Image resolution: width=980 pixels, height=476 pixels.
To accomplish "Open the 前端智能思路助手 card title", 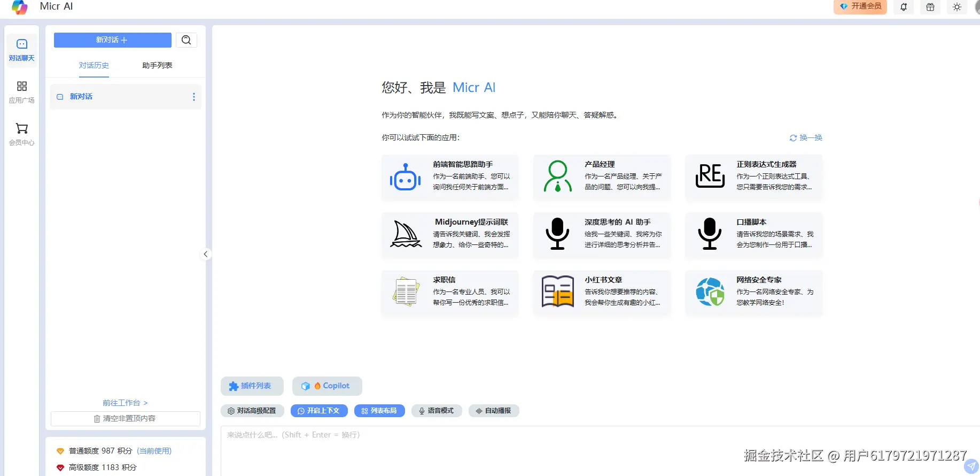I will coord(463,164).
